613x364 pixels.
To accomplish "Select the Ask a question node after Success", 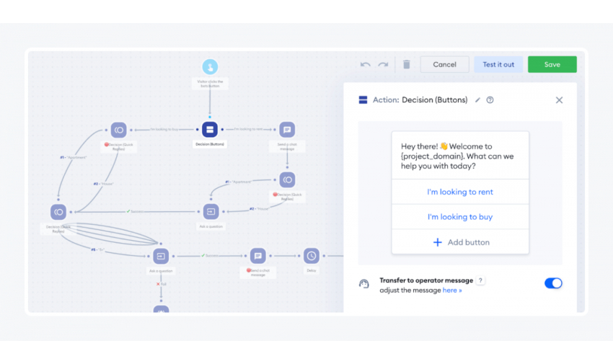I will pos(211,211).
